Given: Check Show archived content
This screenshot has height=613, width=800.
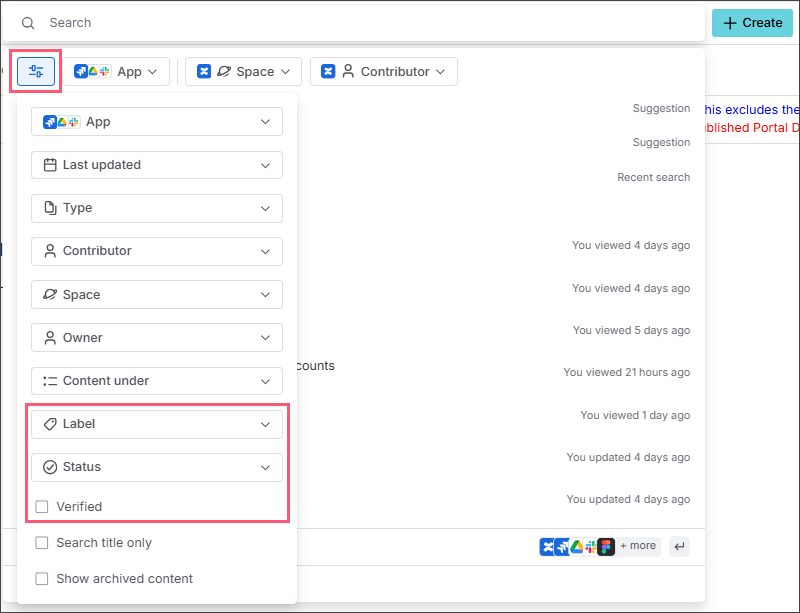Looking at the screenshot, I should [x=42, y=579].
